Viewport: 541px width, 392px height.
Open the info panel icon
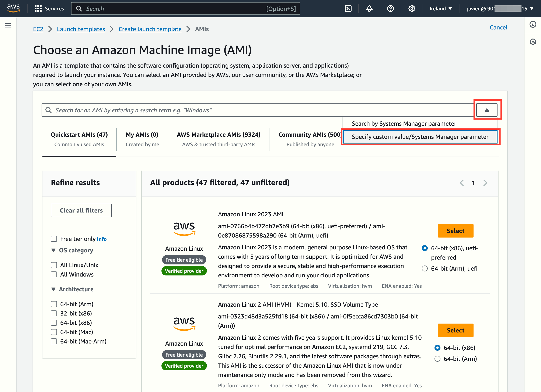click(x=533, y=25)
